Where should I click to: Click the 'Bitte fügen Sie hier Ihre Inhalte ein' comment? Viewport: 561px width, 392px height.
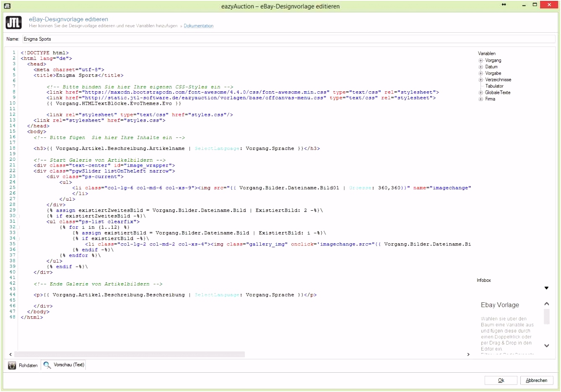point(109,137)
